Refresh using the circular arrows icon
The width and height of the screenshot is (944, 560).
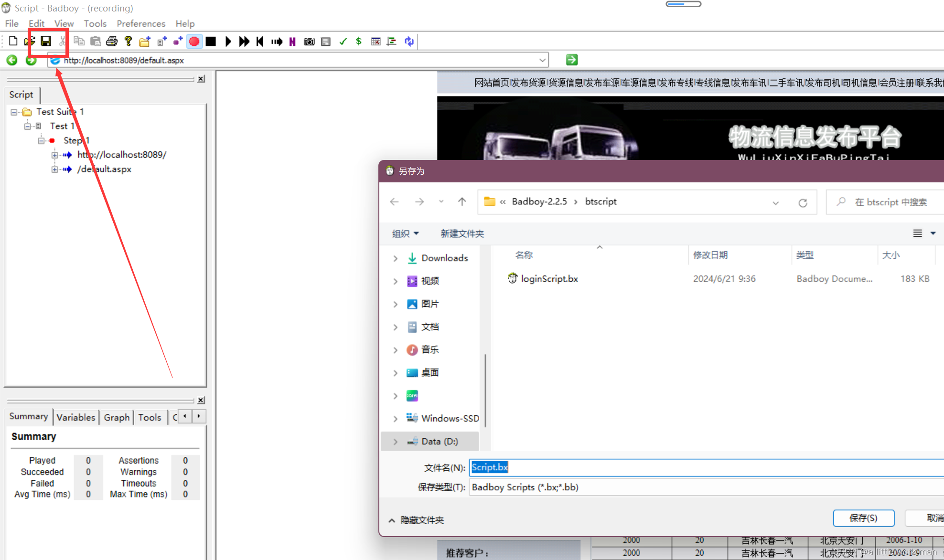pos(409,42)
